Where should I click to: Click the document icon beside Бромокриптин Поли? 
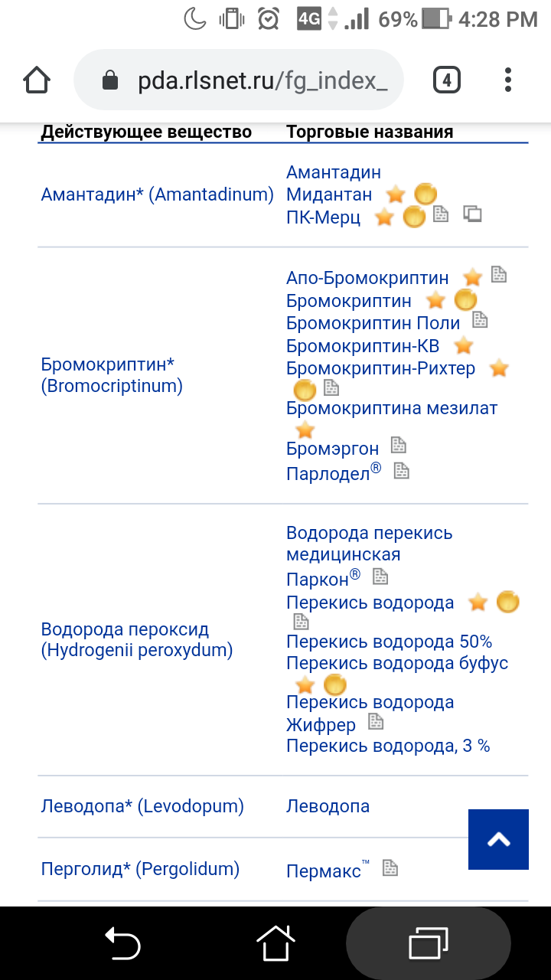pyautogui.click(x=480, y=319)
